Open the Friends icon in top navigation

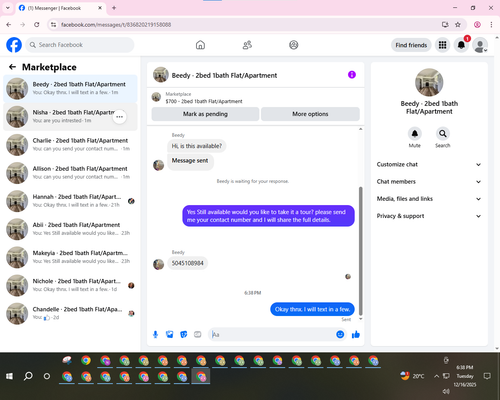pyautogui.click(x=247, y=45)
